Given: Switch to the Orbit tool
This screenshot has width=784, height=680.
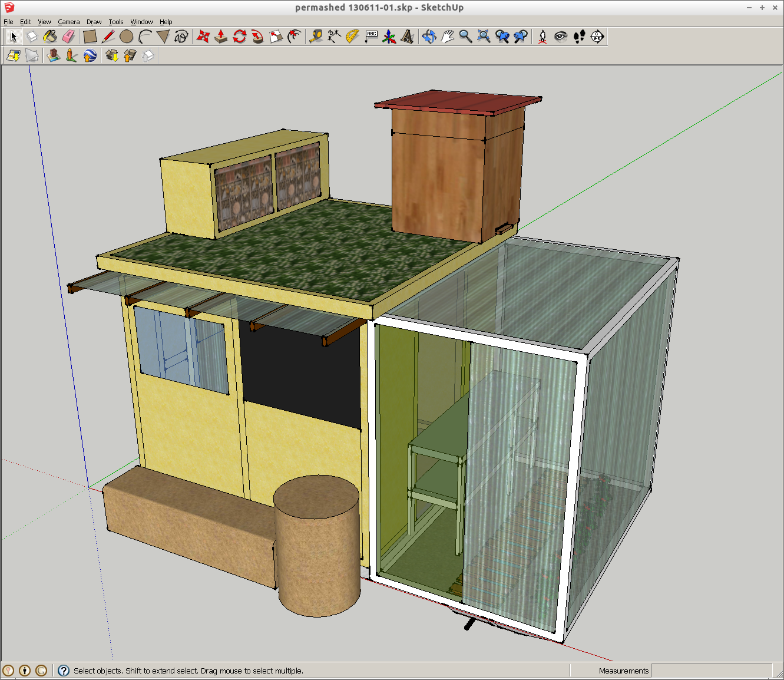Looking at the screenshot, I should click(429, 37).
